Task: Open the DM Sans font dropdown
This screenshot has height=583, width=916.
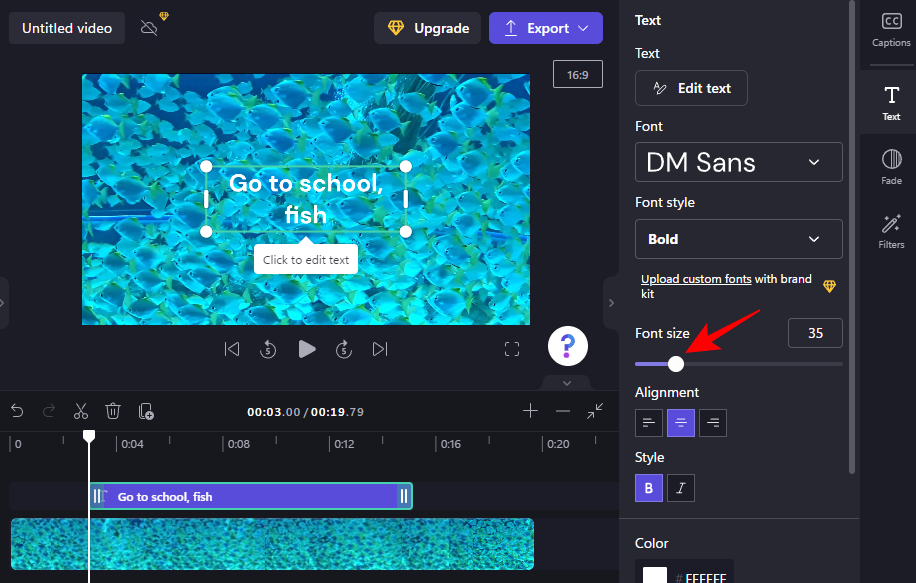Action: point(738,162)
